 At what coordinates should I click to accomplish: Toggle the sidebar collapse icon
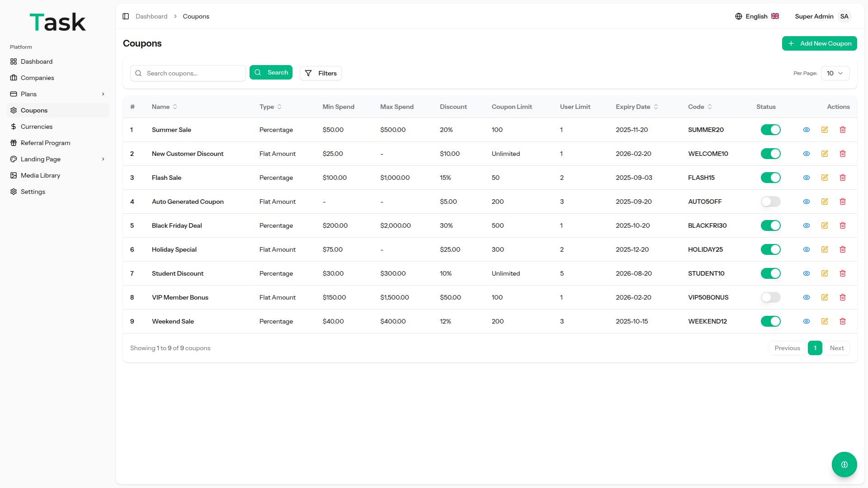coord(126,16)
